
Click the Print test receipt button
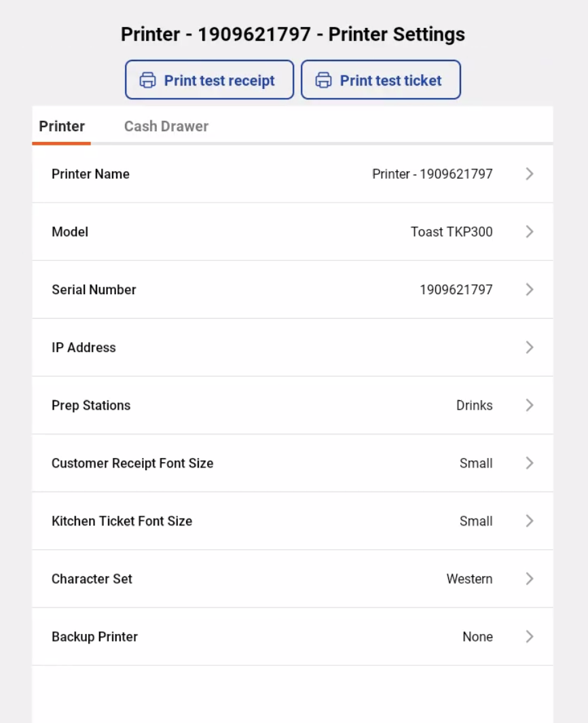coord(209,80)
